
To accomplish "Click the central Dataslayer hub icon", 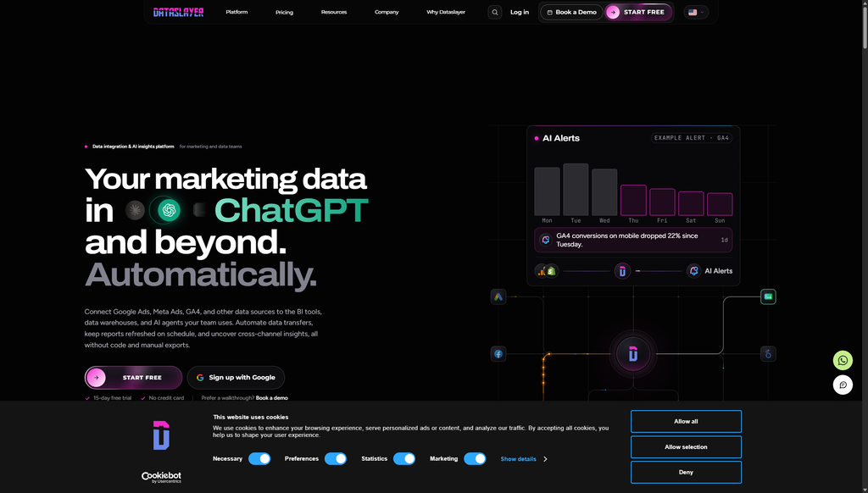I will pos(633,354).
